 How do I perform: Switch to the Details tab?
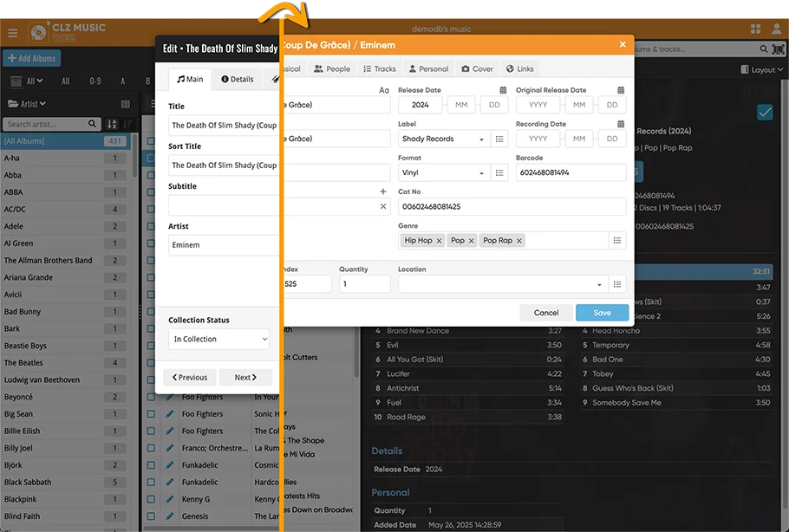[x=238, y=79]
